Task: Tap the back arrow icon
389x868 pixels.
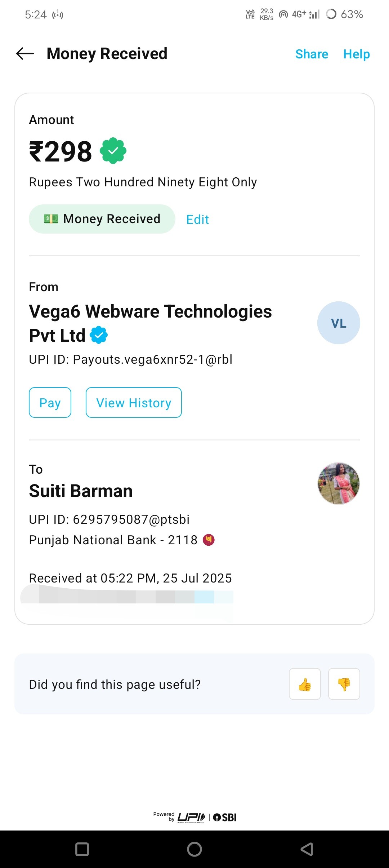Action: tap(25, 54)
